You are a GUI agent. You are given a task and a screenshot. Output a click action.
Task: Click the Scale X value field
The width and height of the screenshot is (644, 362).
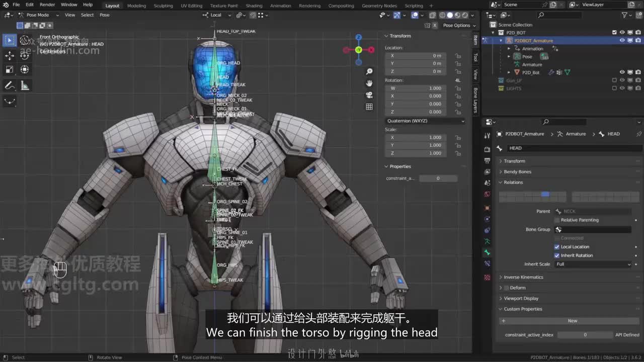(416, 138)
